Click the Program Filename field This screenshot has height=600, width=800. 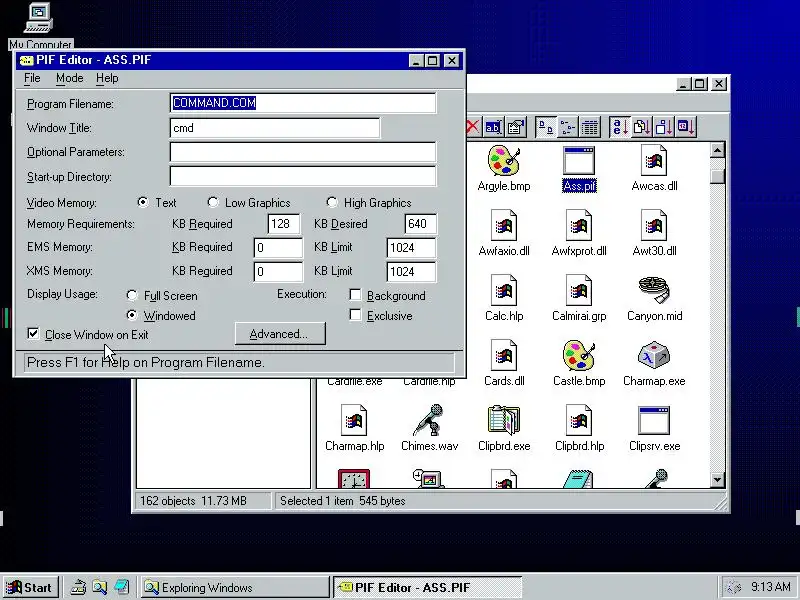point(303,103)
